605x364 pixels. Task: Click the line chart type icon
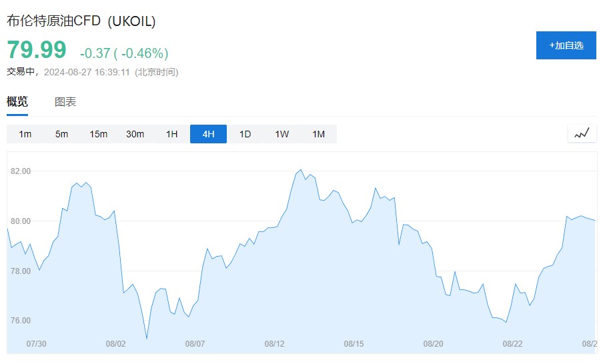[582, 134]
